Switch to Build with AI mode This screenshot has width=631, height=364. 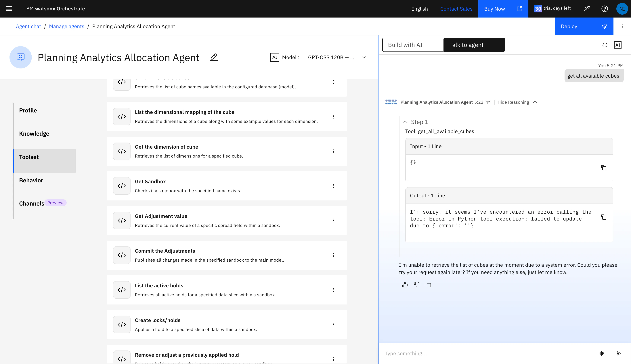[x=413, y=45]
